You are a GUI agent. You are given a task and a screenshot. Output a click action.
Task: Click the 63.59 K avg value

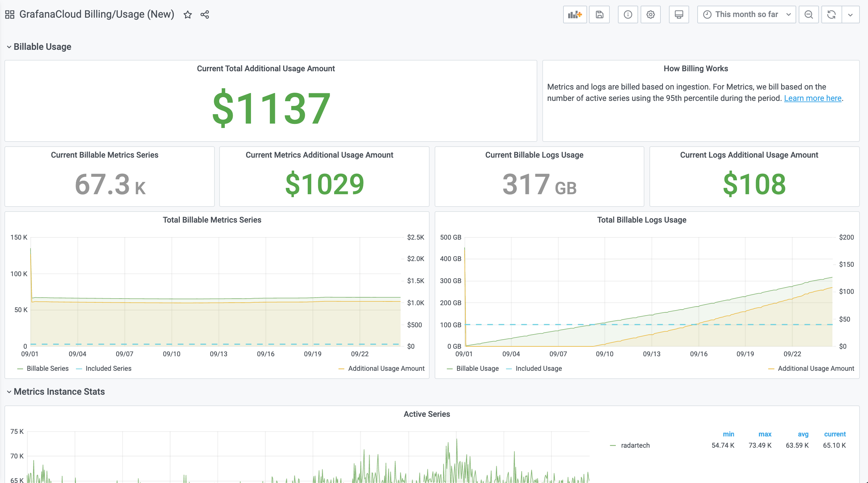click(x=797, y=445)
